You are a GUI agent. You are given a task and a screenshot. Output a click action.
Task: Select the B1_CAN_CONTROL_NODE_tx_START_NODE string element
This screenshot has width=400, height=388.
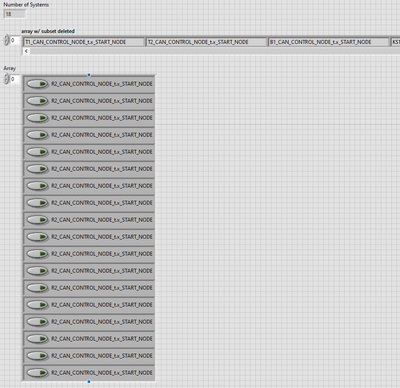point(329,42)
